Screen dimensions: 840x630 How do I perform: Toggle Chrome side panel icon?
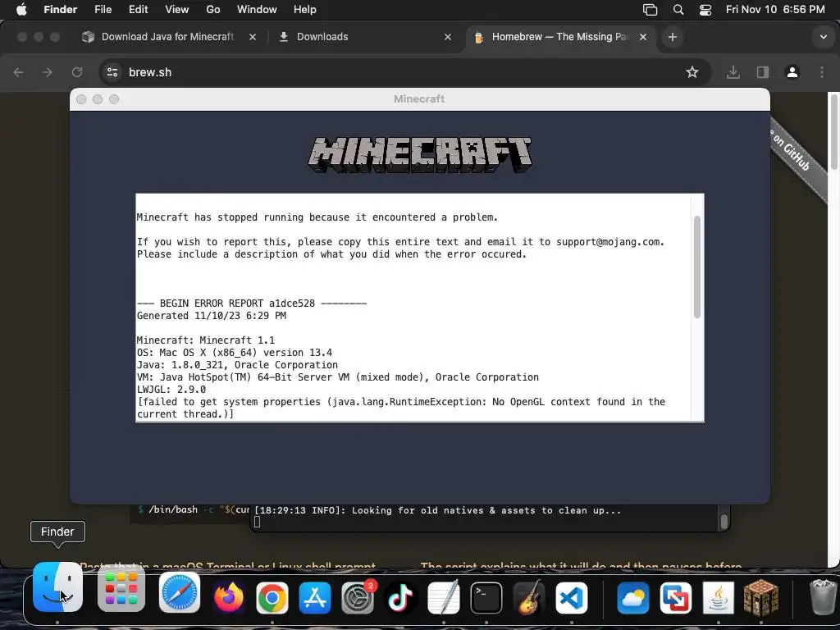[x=763, y=72]
